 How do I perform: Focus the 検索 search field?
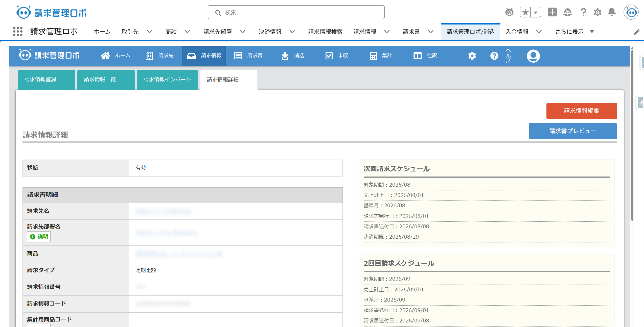pyautogui.click(x=296, y=12)
